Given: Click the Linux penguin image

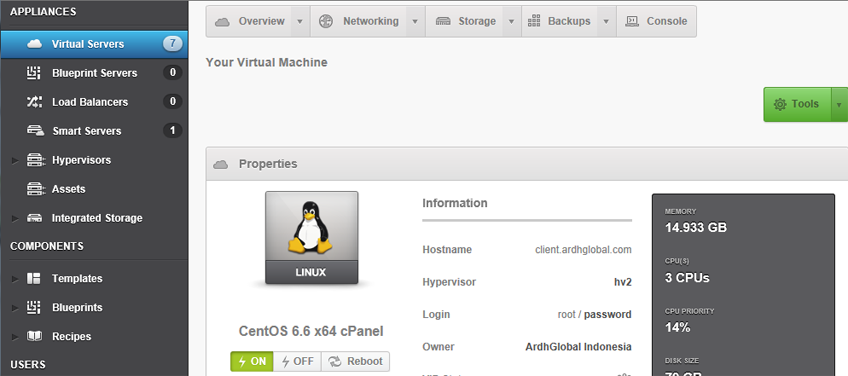Looking at the screenshot, I should (312, 238).
